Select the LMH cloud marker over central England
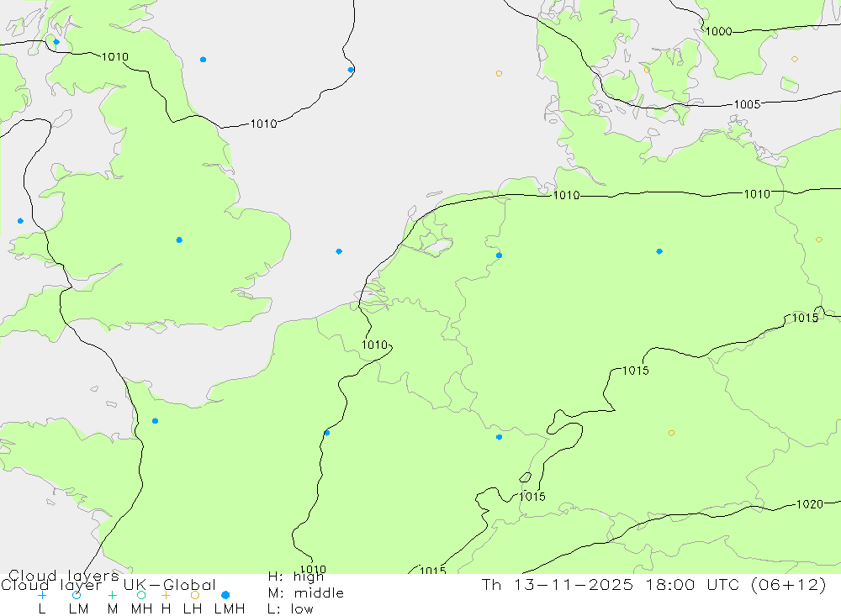The height and width of the screenshot is (616, 841). [179, 240]
